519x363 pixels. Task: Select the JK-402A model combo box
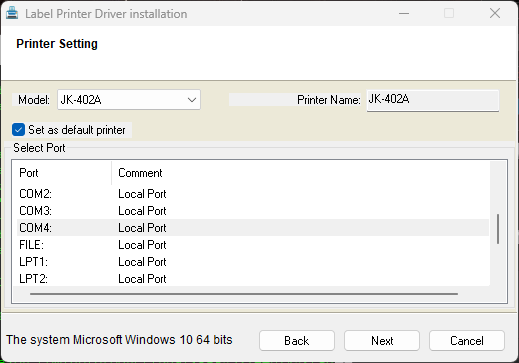tap(129, 100)
